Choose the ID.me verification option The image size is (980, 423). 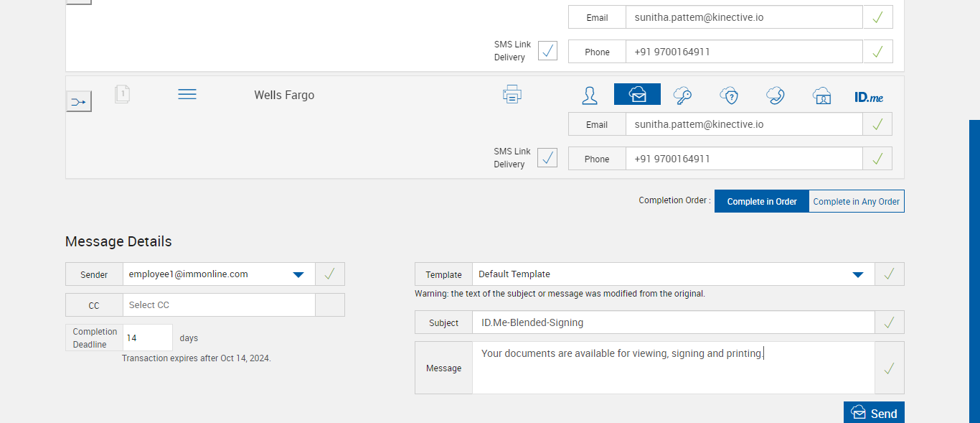869,96
